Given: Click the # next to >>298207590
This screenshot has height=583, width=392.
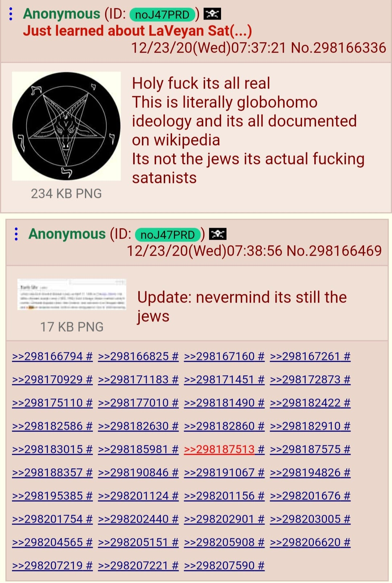Looking at the screenshot, I should click(x=261, y=566).
